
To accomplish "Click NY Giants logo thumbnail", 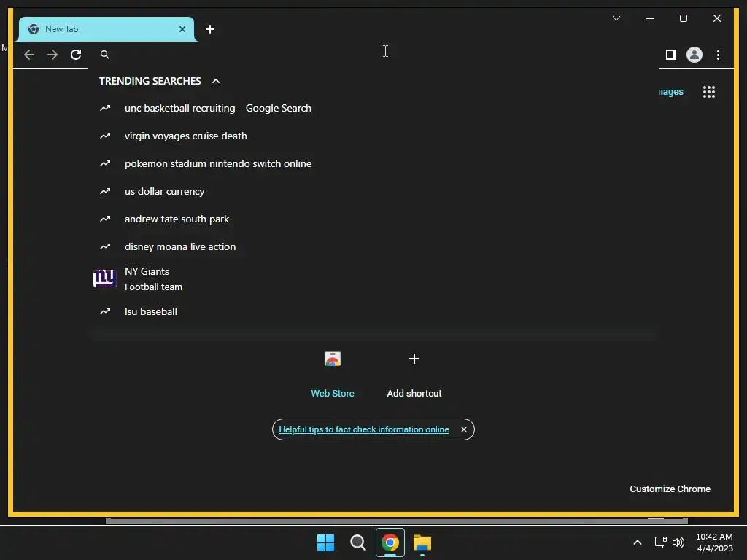I will [105, 279].
